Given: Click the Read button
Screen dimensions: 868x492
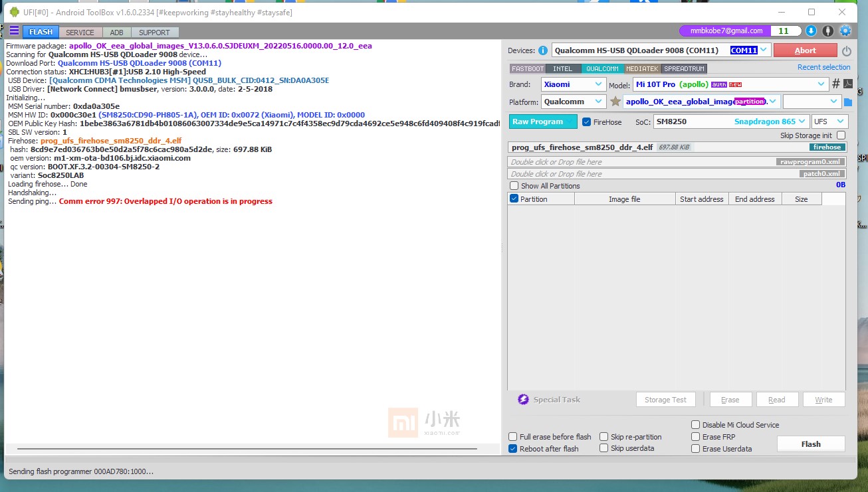Looking at the screenshot, I should point(776,400).
